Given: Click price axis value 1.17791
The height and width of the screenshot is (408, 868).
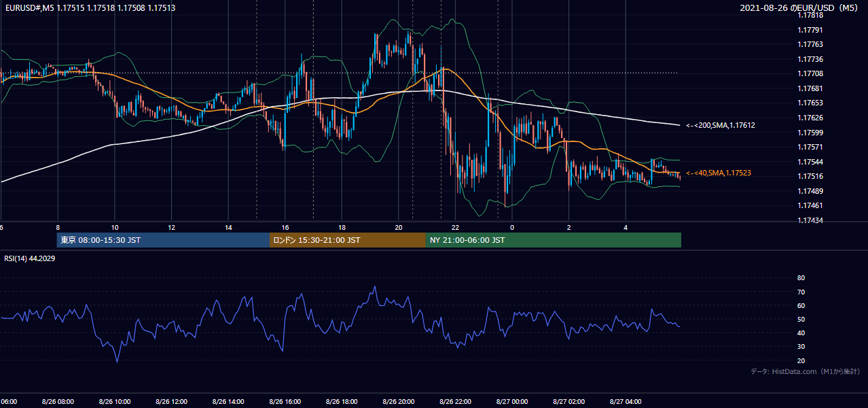Looking at the screenshot, I should [810, 30].
